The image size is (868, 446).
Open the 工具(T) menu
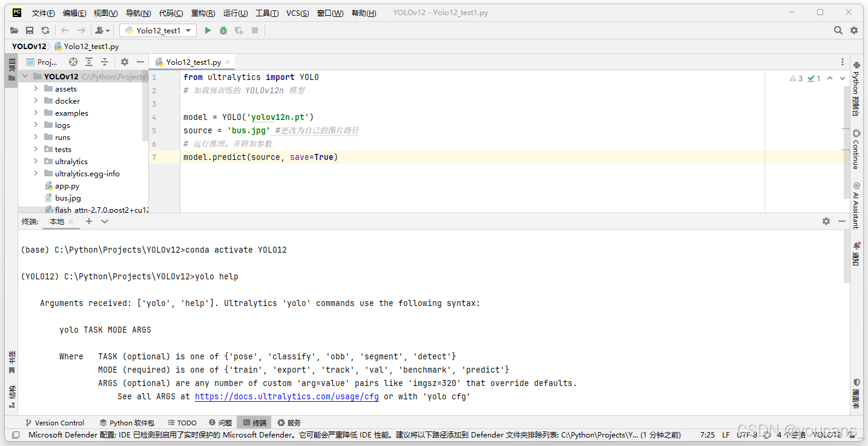point(267,13)
